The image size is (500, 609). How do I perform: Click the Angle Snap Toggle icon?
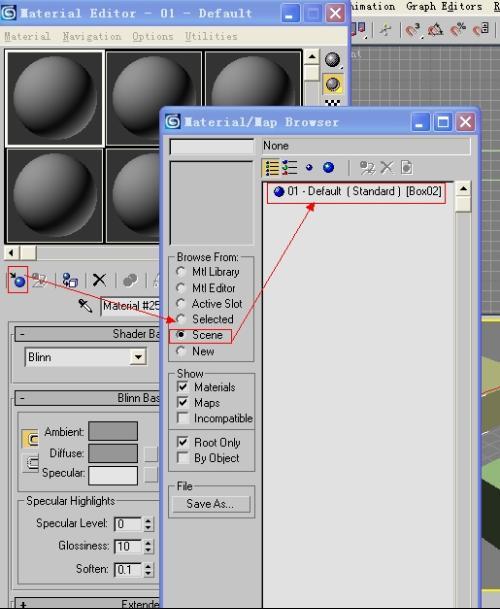click(435, 30)
